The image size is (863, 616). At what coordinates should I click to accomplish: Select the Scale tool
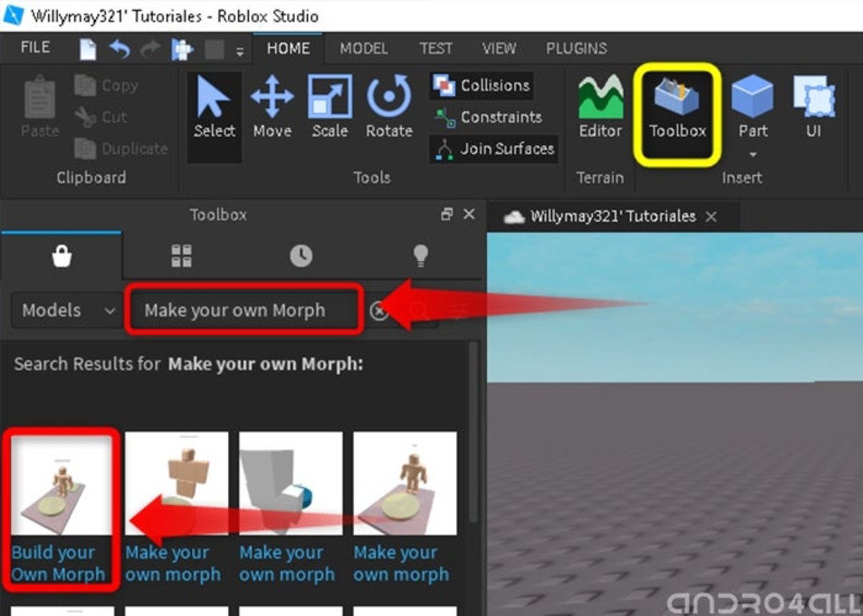click(x=329, y=108)
